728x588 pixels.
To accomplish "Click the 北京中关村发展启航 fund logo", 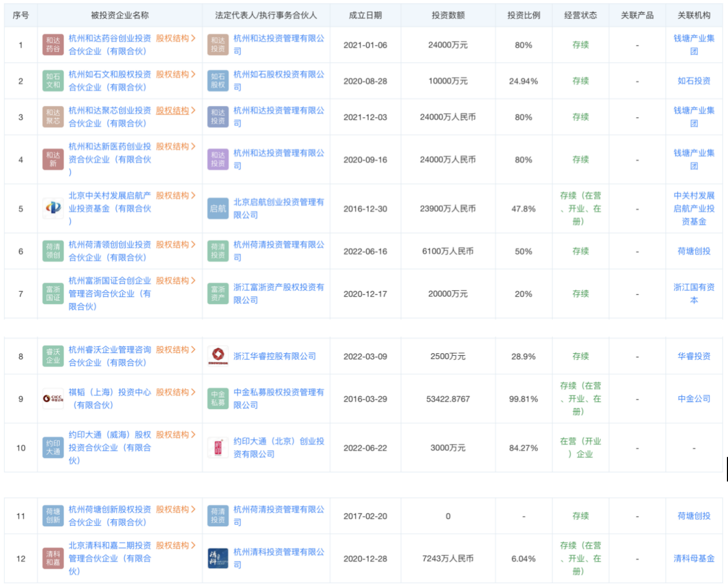I will (53, 208).
